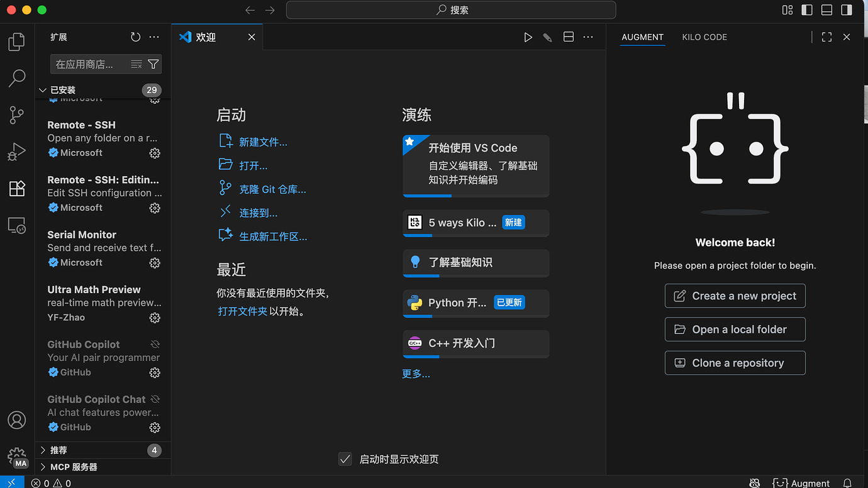The height and width of the screenshot is (488, 868).
Task: Open errors and warnings in status bar
Action: (x=51, y=483)
